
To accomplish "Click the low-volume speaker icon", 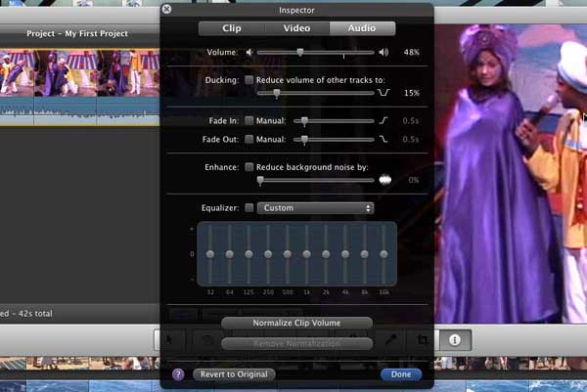I will (248, 52).
